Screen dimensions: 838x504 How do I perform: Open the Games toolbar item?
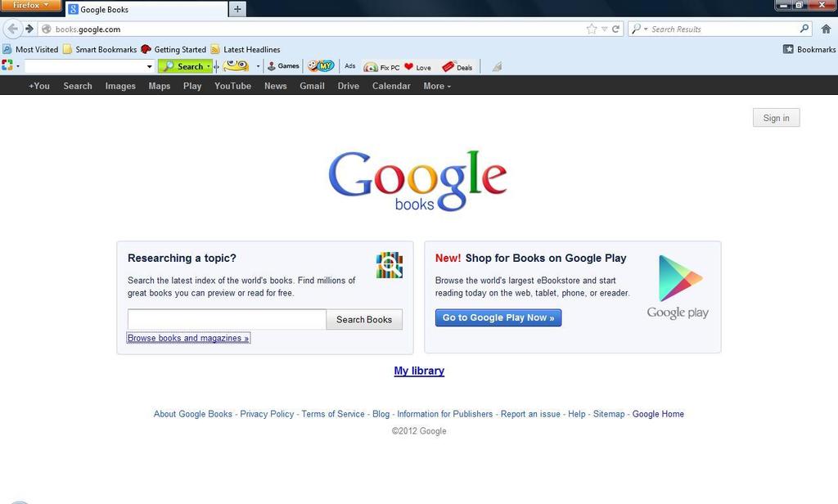(x=283, y=66)
